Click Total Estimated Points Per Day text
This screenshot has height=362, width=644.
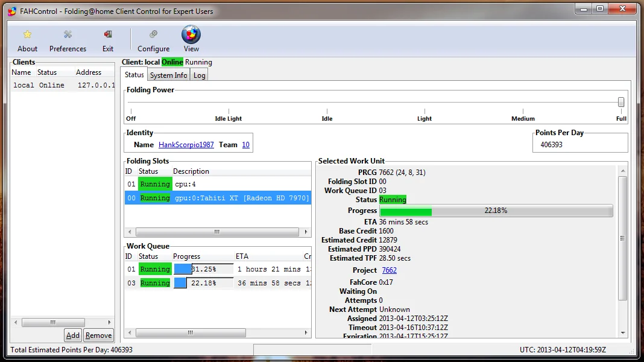tap(72, 350)
